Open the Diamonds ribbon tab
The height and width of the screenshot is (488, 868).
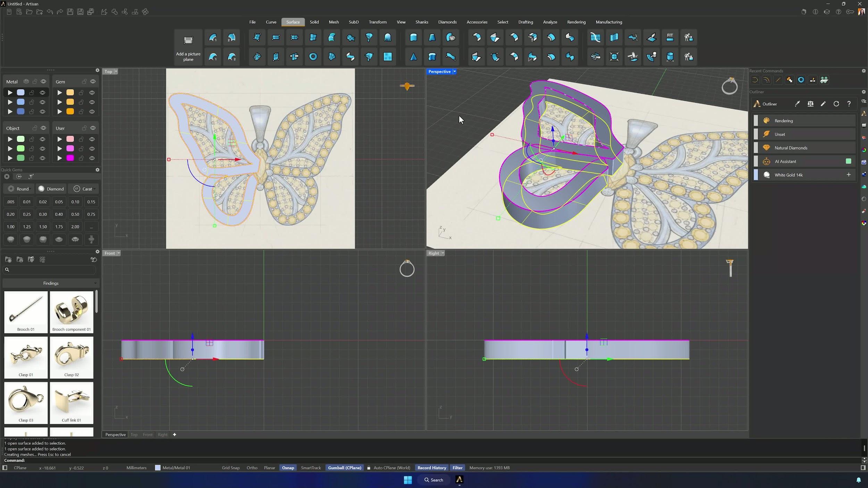447,22
